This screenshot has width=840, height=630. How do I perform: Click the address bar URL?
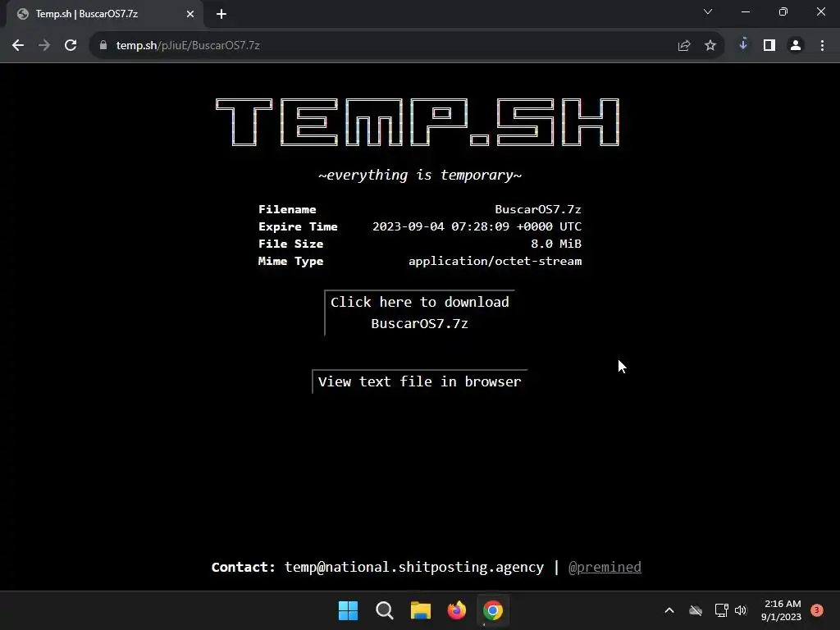coord(188,46)
